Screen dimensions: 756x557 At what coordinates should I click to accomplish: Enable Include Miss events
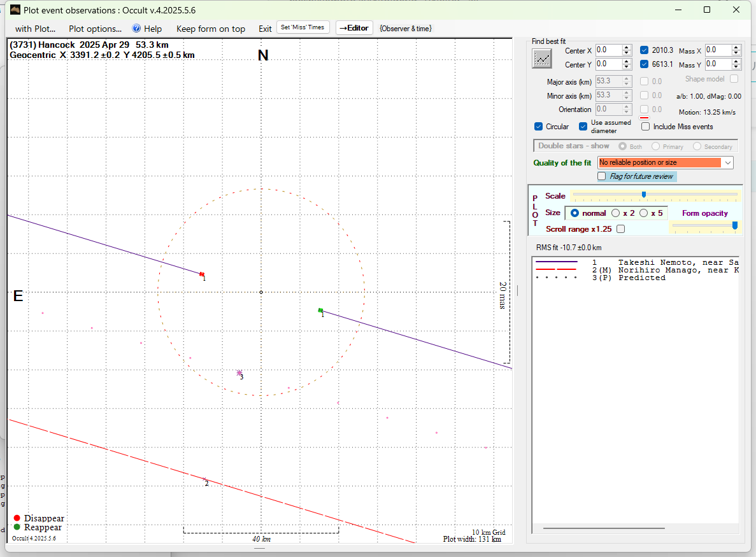point(646,127)
